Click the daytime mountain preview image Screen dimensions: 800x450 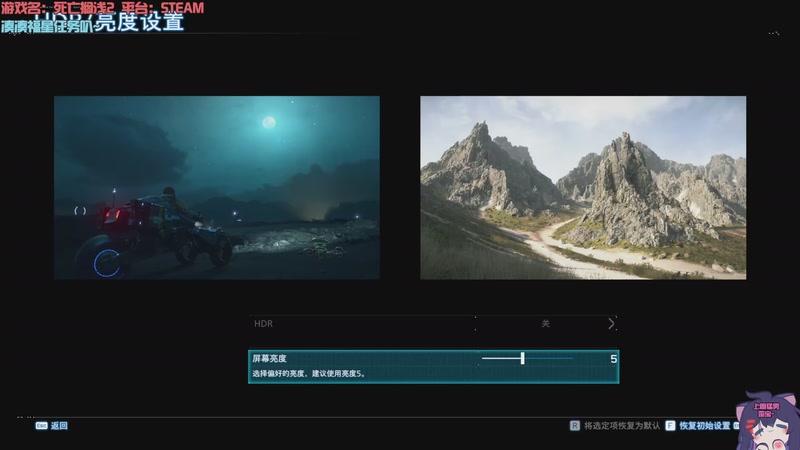tap(583, 188)
